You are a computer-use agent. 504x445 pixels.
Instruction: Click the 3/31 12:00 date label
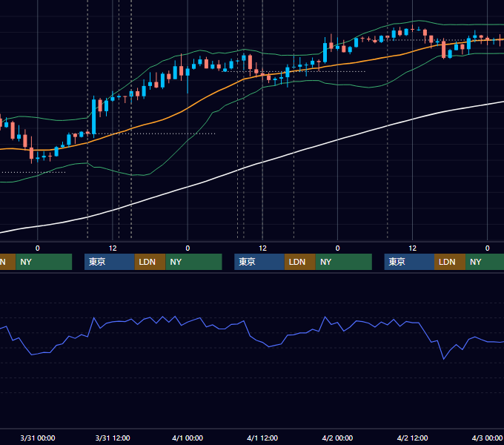click(113, 438)
